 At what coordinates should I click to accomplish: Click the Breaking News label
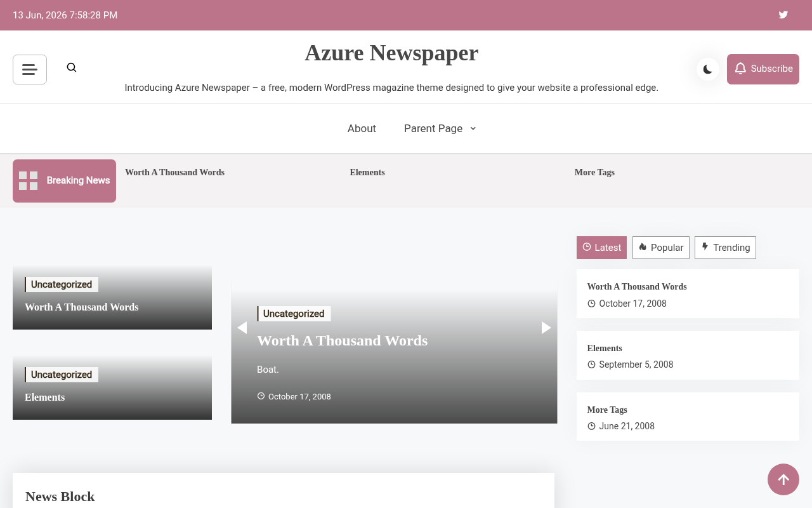click(x=78, y=180)
